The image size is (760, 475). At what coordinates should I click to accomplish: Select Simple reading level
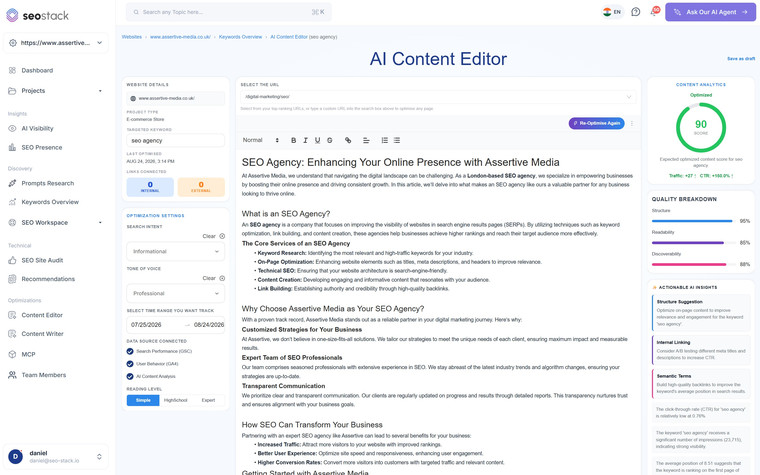coord(143,400)
